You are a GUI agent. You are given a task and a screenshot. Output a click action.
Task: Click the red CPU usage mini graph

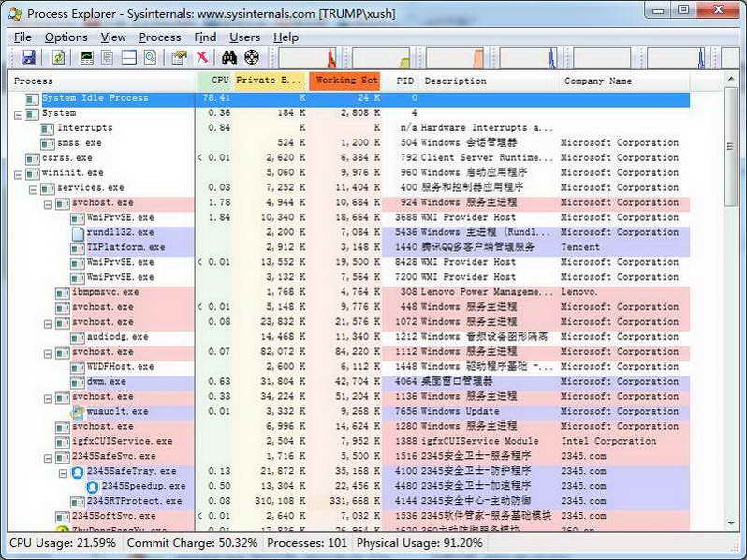(308, 58)
